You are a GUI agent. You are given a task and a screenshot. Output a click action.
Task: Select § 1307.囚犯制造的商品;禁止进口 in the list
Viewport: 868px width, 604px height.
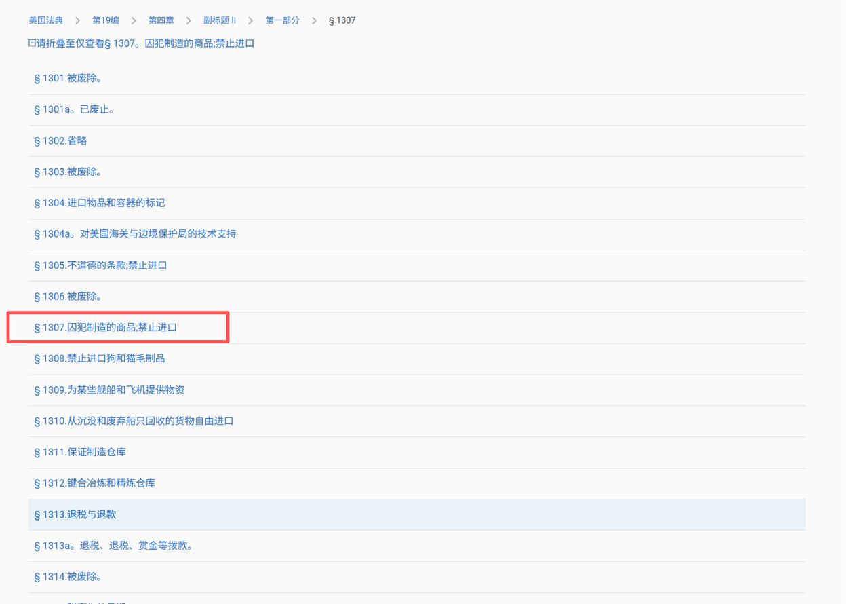[x=105, y=328]
